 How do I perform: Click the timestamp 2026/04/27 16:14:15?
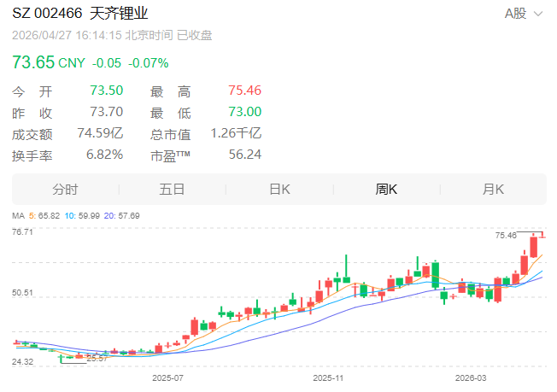(x=67, y=35)
